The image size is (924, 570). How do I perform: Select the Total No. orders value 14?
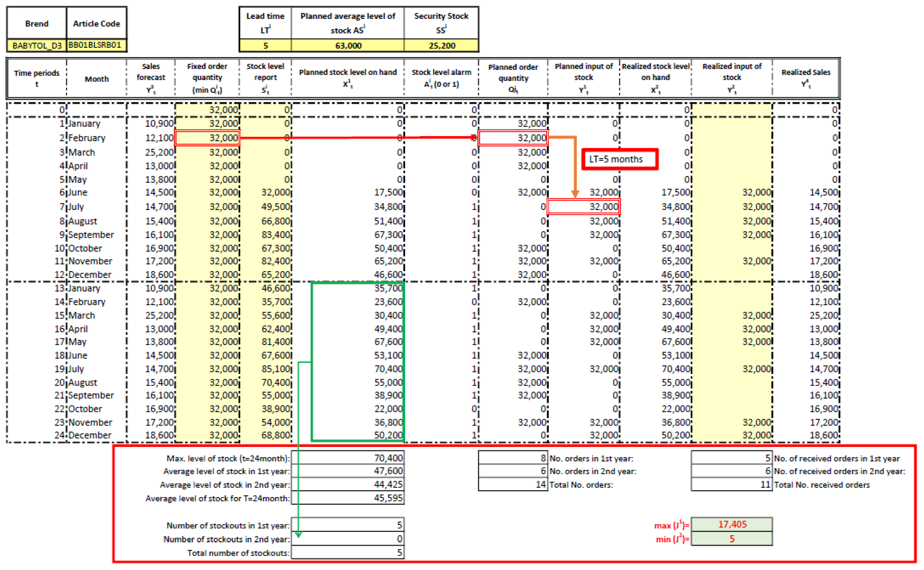[x=513, y=484]
